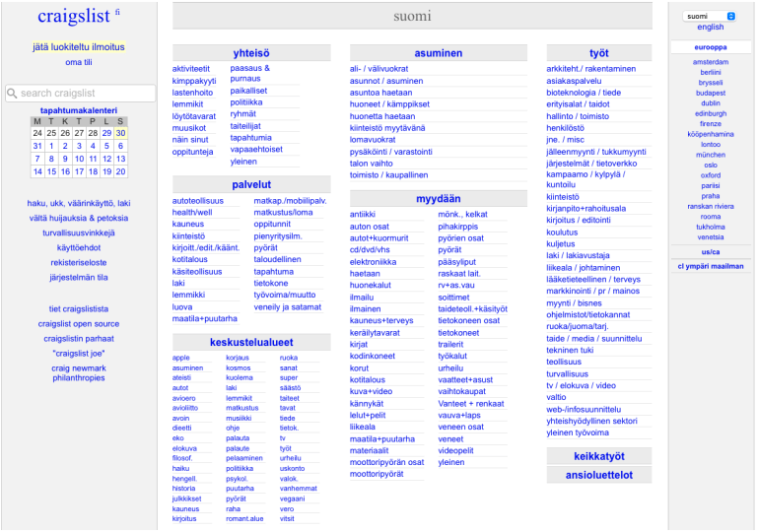Screen dimensions: 757x532
Task: Open käyttöehdot terms link
Action: 79,248
